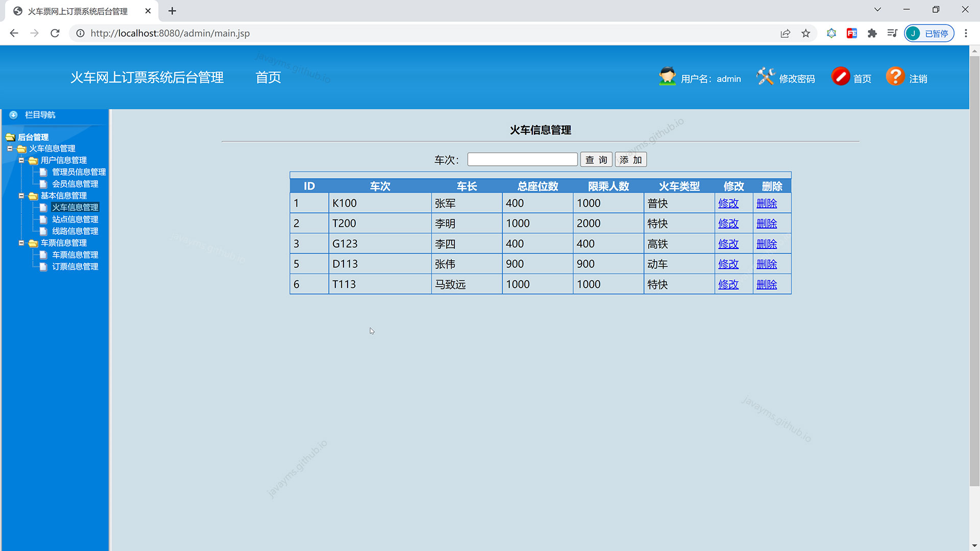Open 订票信息管理 in the sidebar
980x551 pixels.
point(75,266)
